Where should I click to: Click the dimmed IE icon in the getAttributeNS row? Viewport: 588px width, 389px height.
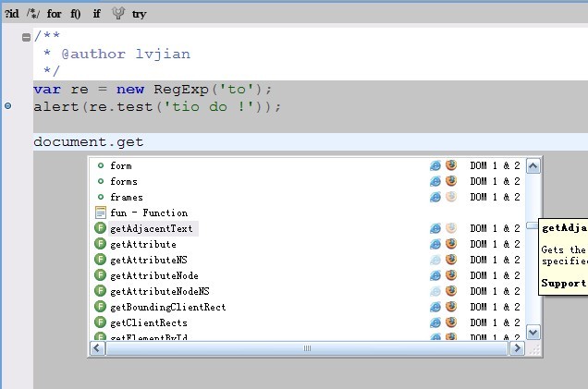tap(435, 260)
